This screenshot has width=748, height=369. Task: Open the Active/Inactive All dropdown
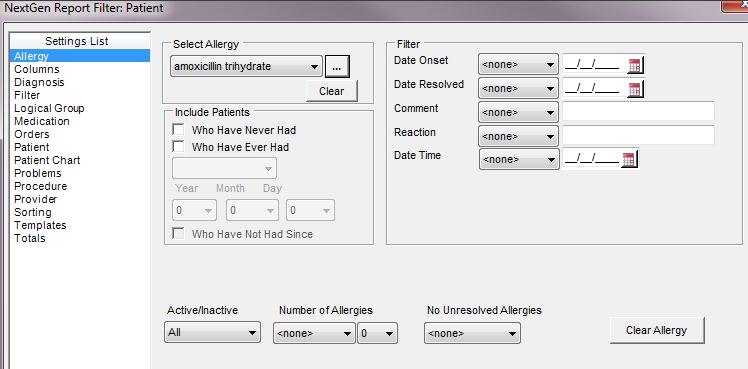pyautogui.click(x=212, y=332)
